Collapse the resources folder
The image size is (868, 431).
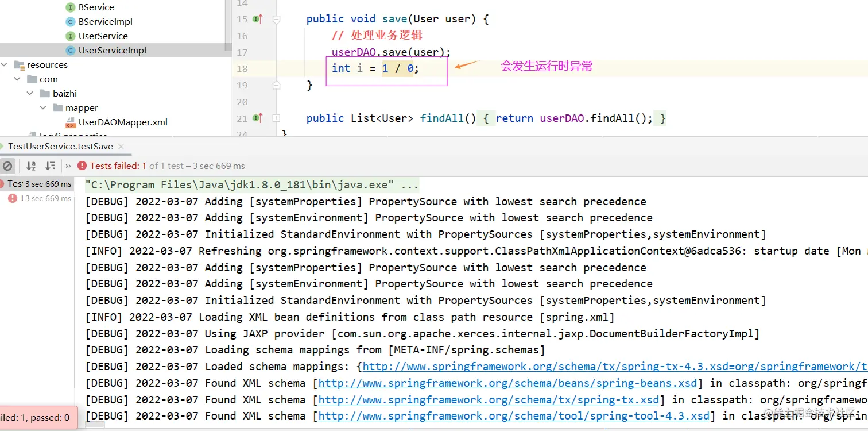5,65
